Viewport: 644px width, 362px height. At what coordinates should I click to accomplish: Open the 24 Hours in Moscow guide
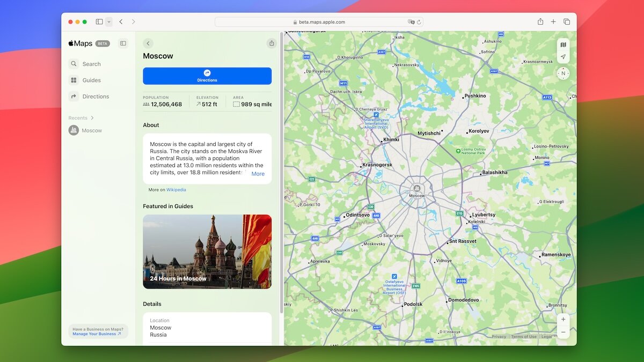pyautogui.click(x=207, y=252)
